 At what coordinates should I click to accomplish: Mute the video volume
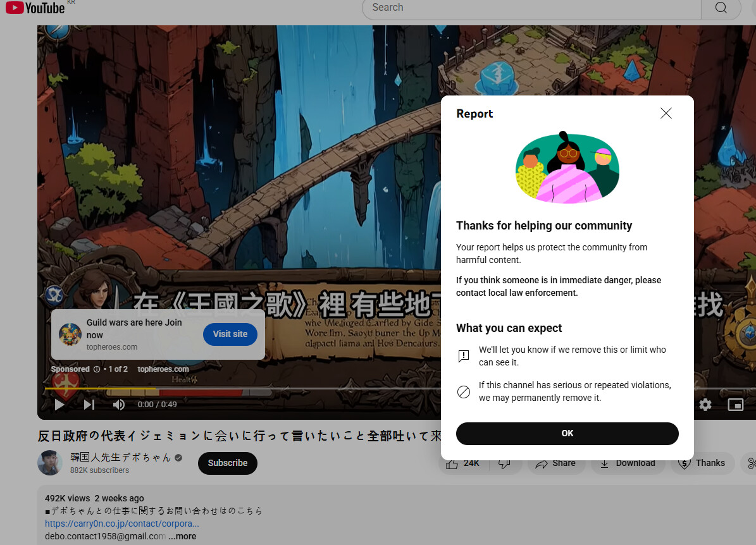(118, 404)
